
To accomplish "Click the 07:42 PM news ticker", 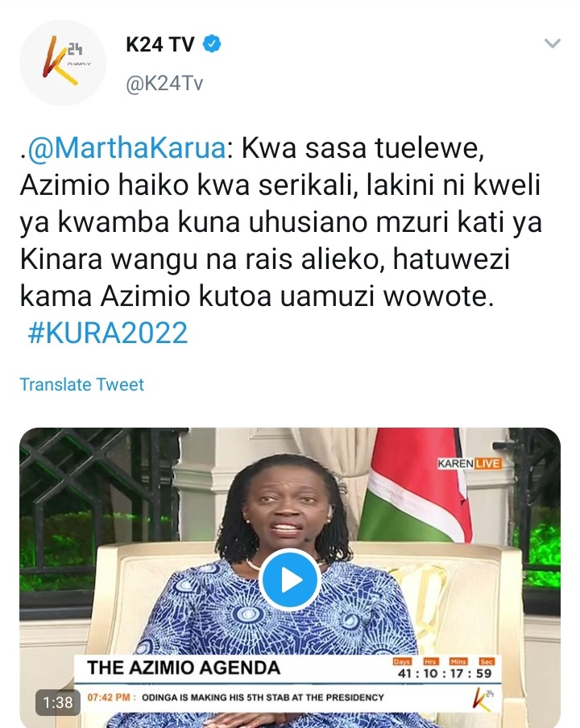I will point(288,697).
